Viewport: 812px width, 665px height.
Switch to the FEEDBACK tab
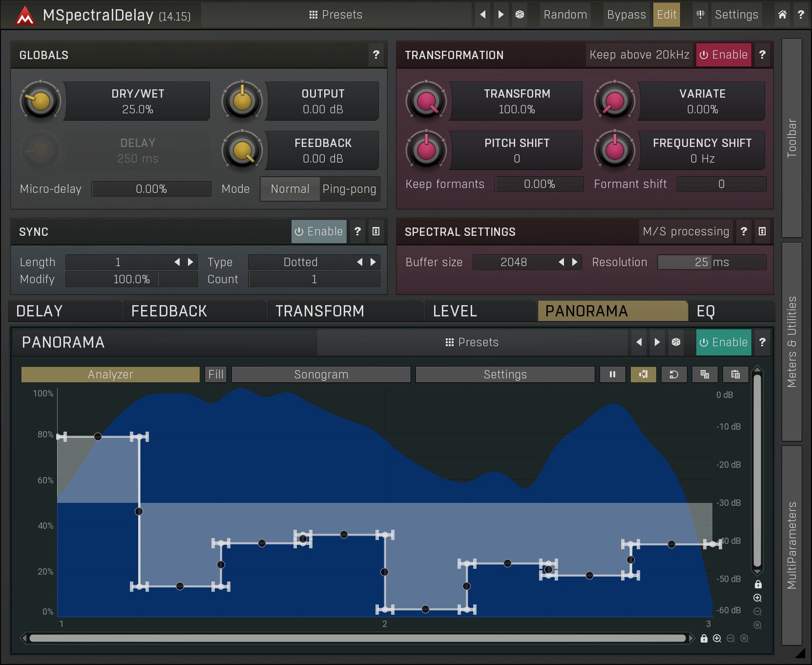tap(169, 311)
